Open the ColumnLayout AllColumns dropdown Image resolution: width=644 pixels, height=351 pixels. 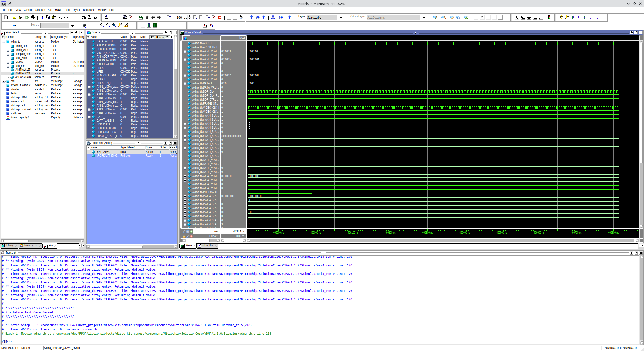coord(424,17)
